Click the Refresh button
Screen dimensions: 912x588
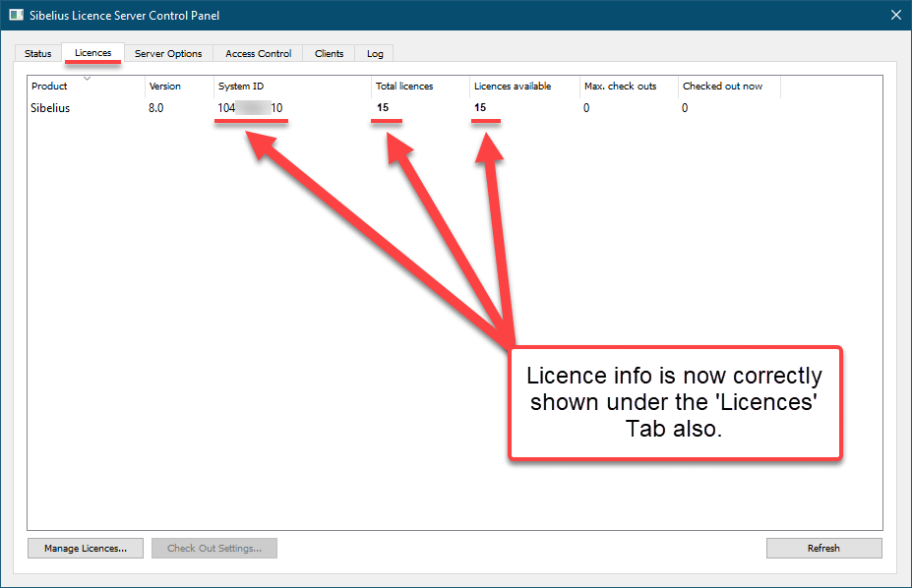[x=823, y=548]
